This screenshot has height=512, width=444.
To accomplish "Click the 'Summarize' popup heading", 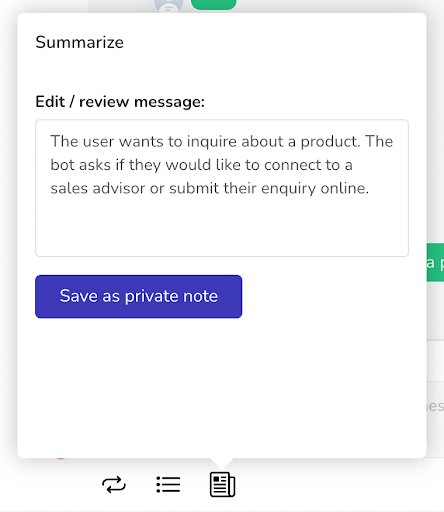I will pyautogui.click(x=80, y=42).
